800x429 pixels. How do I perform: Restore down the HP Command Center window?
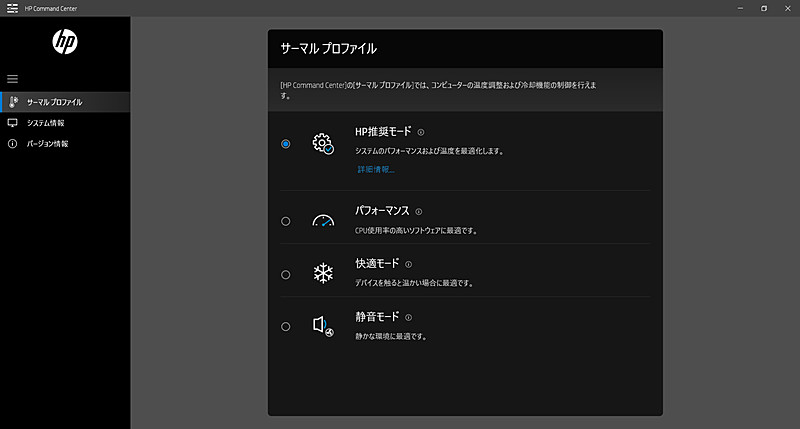click(764, 8)
